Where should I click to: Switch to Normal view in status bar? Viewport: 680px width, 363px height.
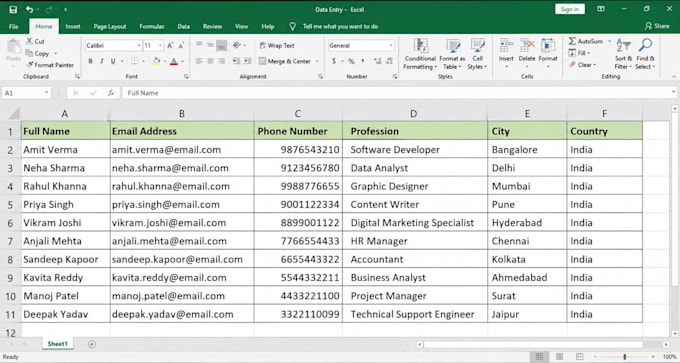(539, 356)
